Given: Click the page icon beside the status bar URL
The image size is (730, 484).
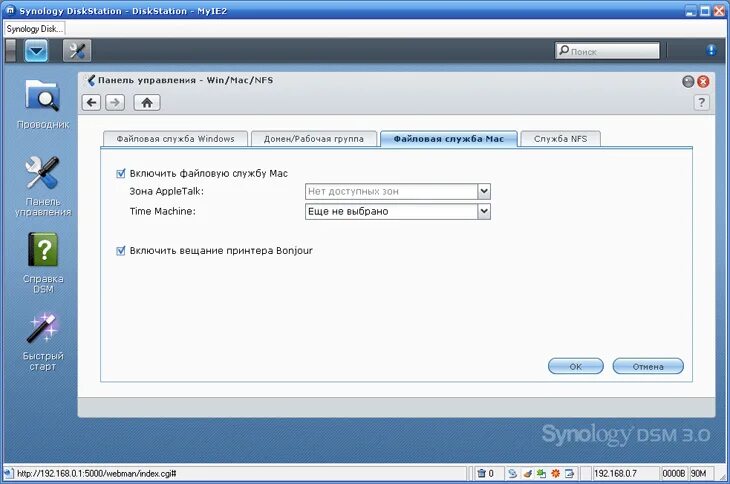Looking at the screenshot, I should (9, 473).
